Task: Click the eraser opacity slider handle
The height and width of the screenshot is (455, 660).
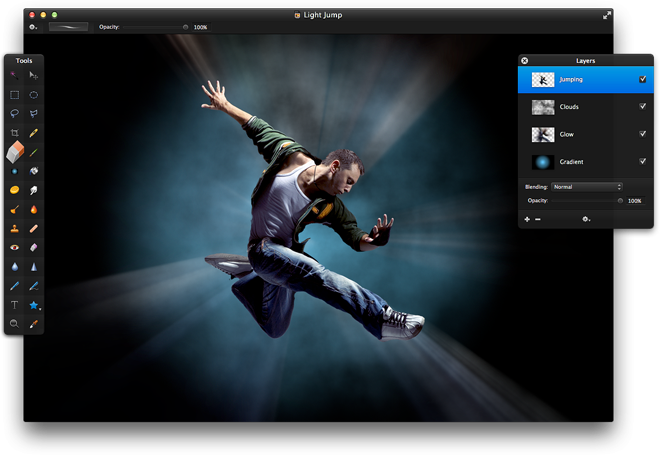Action: 185,27
